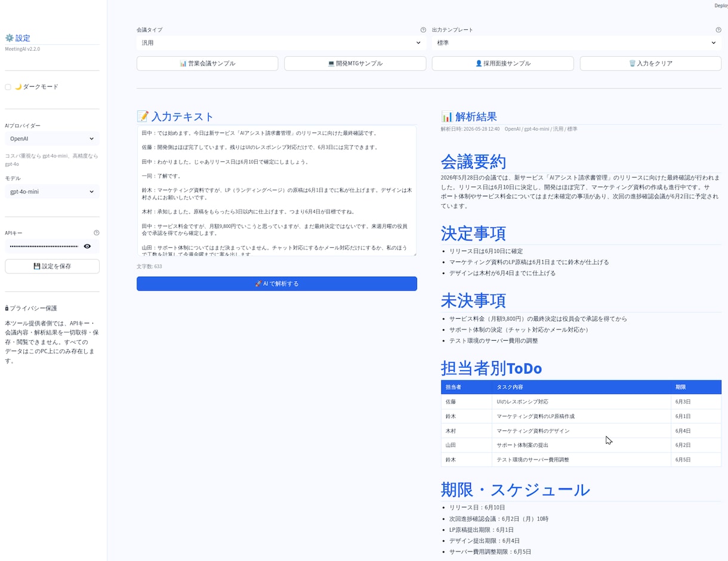Load the 開発MTGサンプル
This screenshot has width=728, height=561.
(355, 63)
